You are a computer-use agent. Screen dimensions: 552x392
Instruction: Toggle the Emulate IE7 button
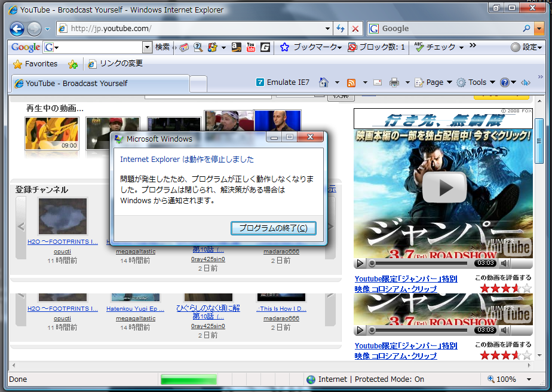(283, 82)
